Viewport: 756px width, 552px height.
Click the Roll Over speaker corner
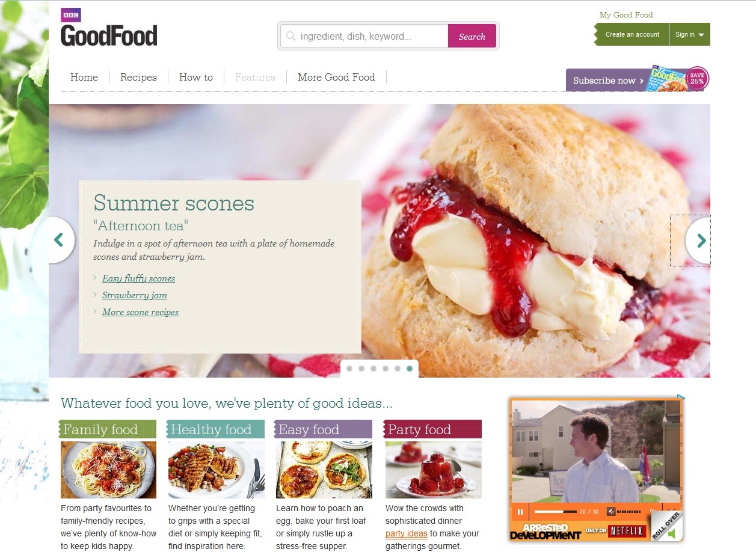tap(667, 526)
